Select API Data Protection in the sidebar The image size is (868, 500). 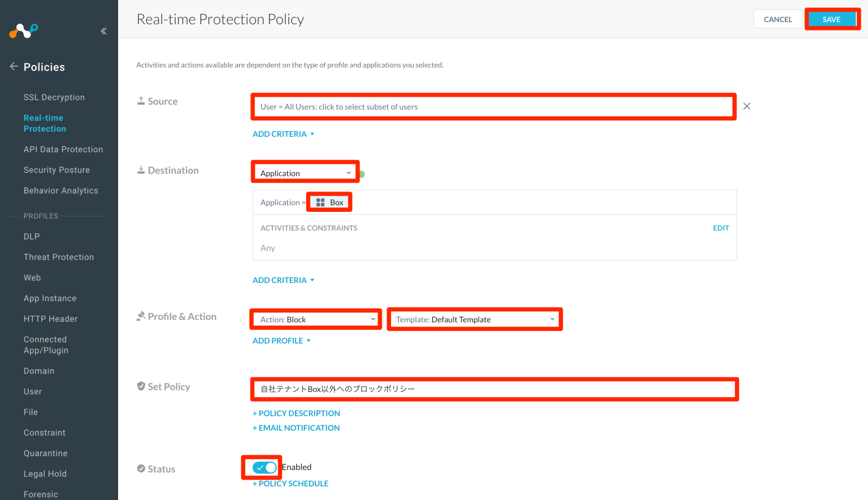point(63,149)
